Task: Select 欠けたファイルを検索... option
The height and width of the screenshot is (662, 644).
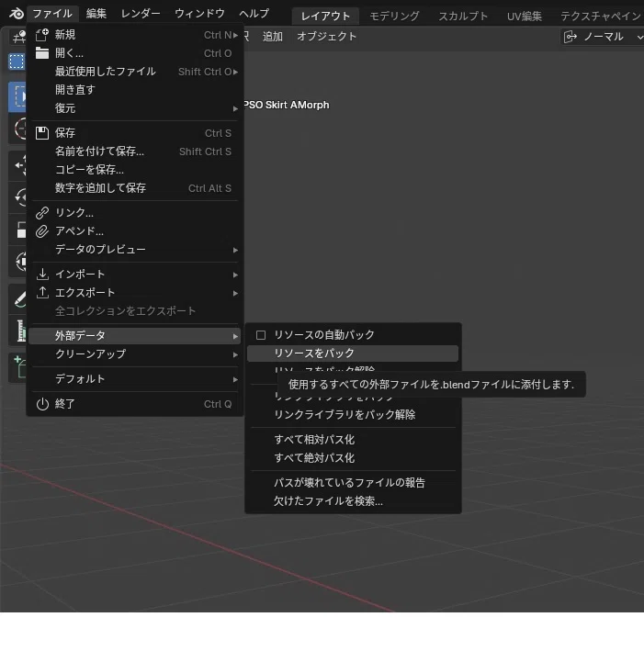Action: point(353,501)
